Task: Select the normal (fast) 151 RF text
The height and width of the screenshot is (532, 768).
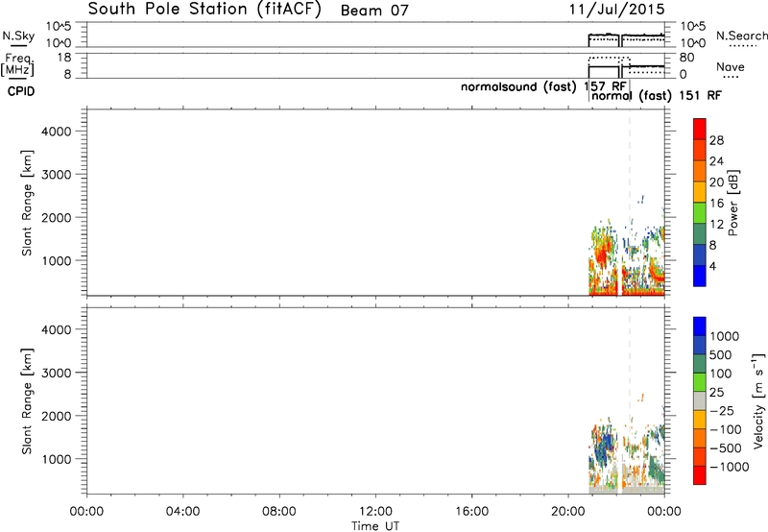Action: 657,95
